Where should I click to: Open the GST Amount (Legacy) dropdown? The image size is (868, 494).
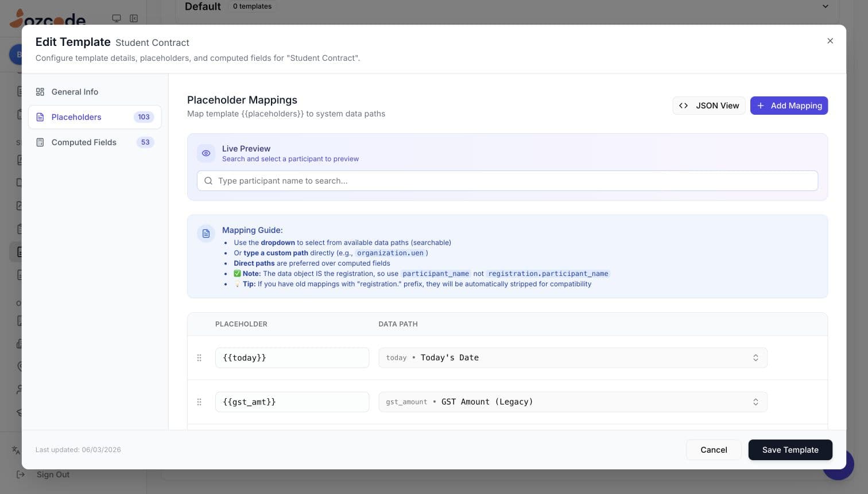click(x=573, y=402)
